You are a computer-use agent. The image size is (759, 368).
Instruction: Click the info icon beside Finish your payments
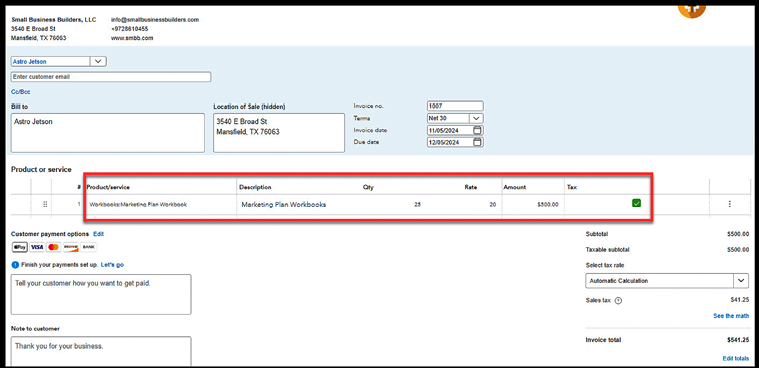pos(15,265)
